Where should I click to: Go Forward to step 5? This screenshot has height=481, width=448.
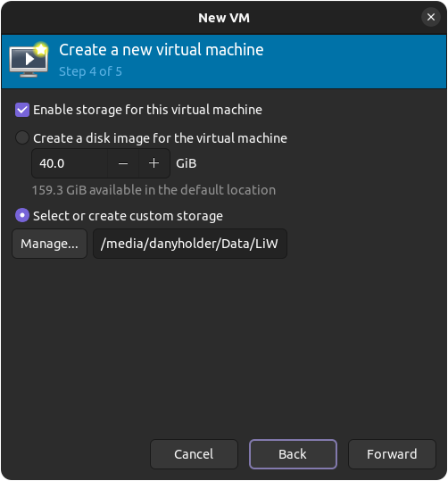coord(392,454)
